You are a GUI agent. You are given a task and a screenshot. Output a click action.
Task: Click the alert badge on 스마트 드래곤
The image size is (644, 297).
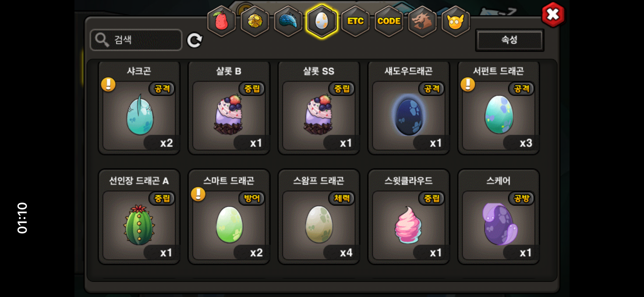[198, 194]
